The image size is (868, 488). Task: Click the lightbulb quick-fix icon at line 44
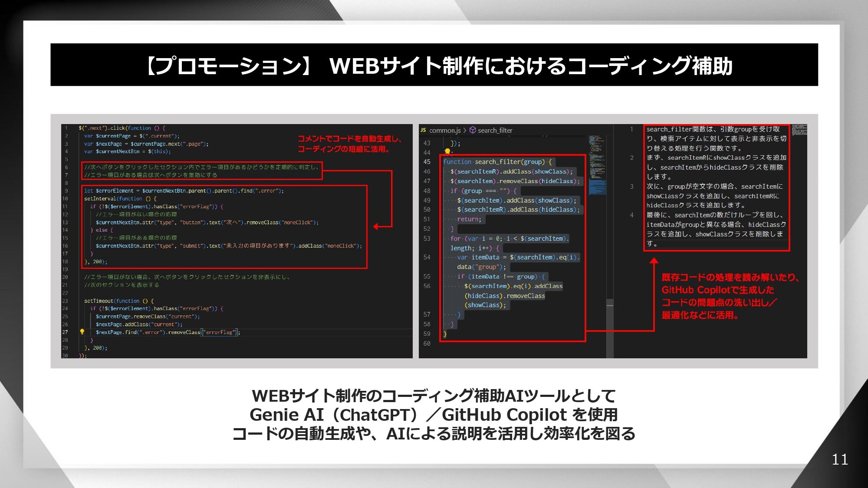pyautogui.click(x=447, y=152)
